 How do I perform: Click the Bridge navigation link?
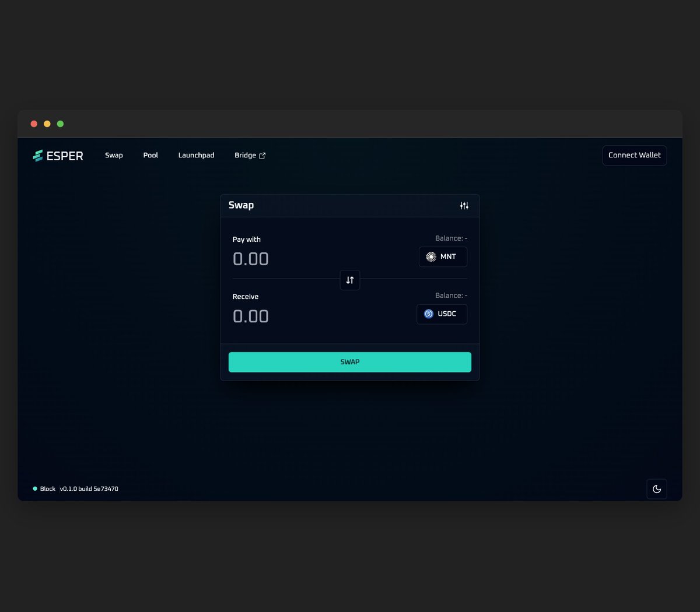click(246, 155)
